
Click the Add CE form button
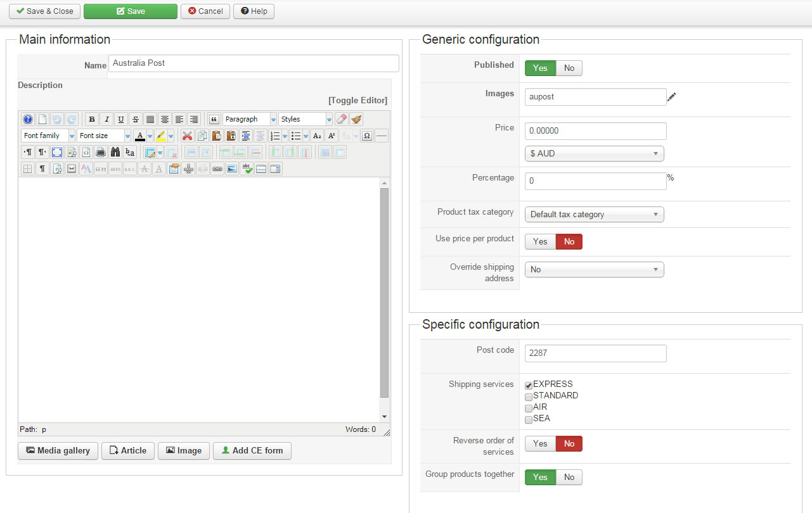click(x=252, y=451)
